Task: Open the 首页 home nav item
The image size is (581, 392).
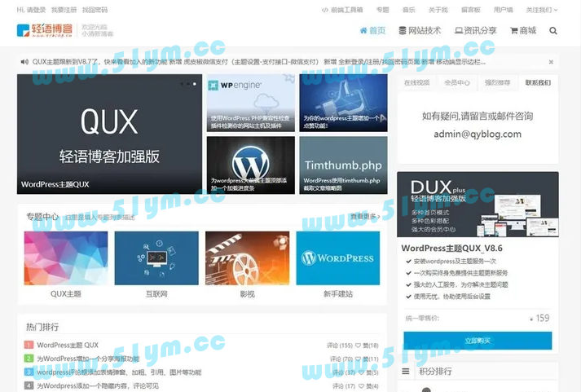Action: [372, 30]
